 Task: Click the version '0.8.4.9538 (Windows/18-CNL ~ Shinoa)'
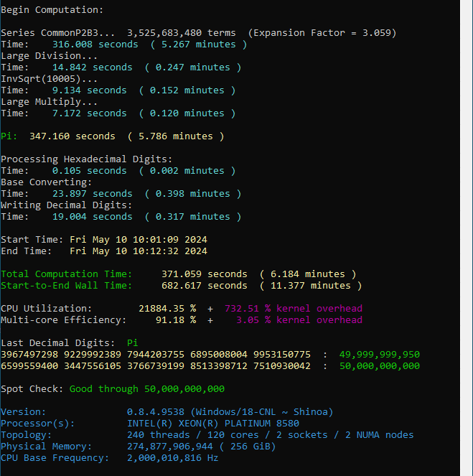230,412
